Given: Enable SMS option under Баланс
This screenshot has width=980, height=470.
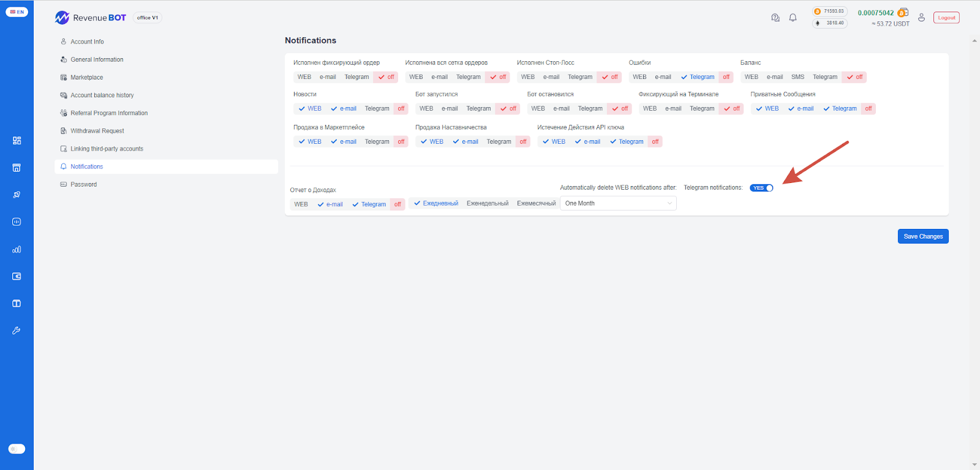Looking at the screenshot, I should (797, 77).
